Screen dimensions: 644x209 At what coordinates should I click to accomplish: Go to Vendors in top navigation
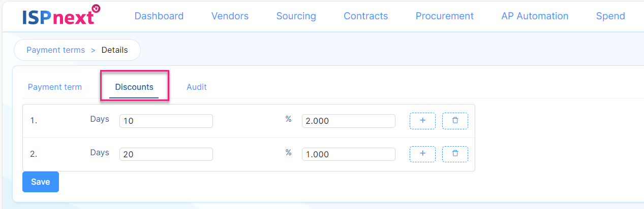click(230, 16)
